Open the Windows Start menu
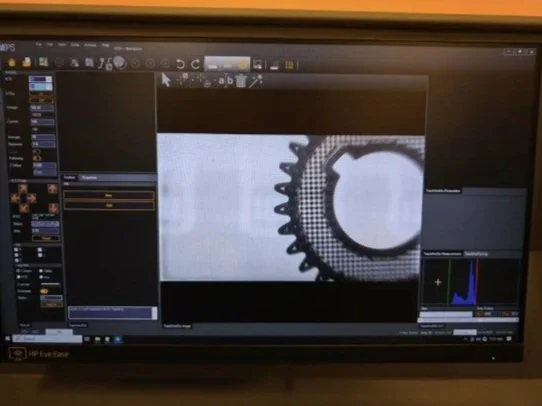This screenshot has width=542, height=406. [x=7, y=339]
